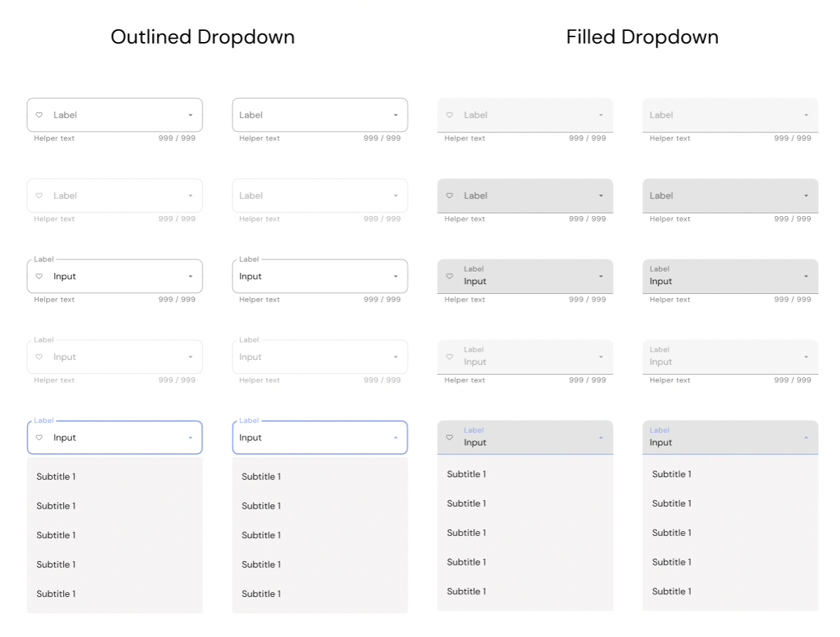Screen dimensions: 840x637
Task: Select Subtitle 1 in the outlined dropdown list
Action: 55,476
